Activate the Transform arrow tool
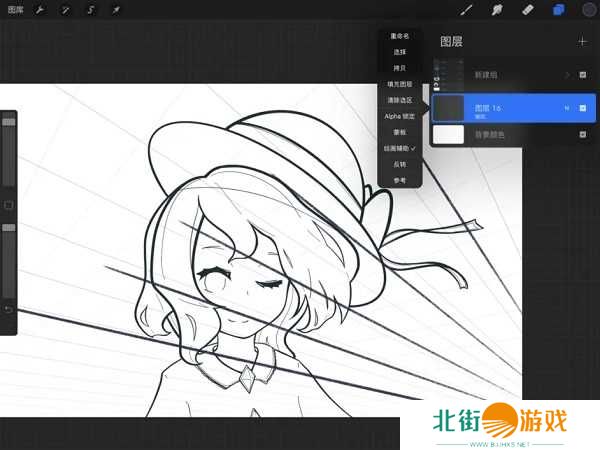600x450 pixels. click(116, 10)
